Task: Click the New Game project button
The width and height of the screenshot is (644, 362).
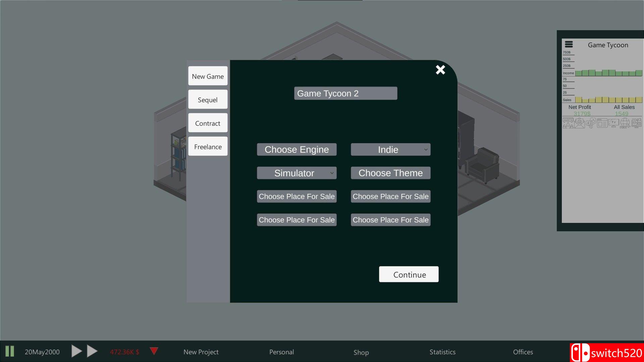Action: coord(207,76)
